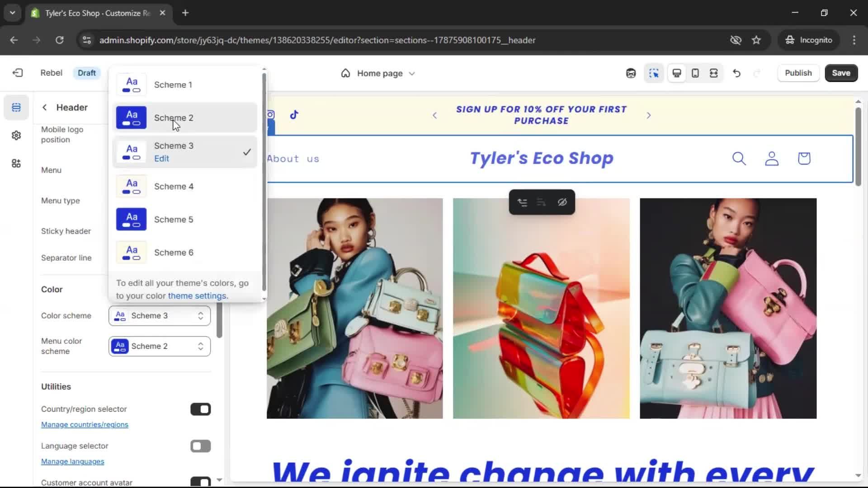The height and width of the screenshot is (488, 868).
Task: Click the TikTok icon in preview
Action: point(294,115)
